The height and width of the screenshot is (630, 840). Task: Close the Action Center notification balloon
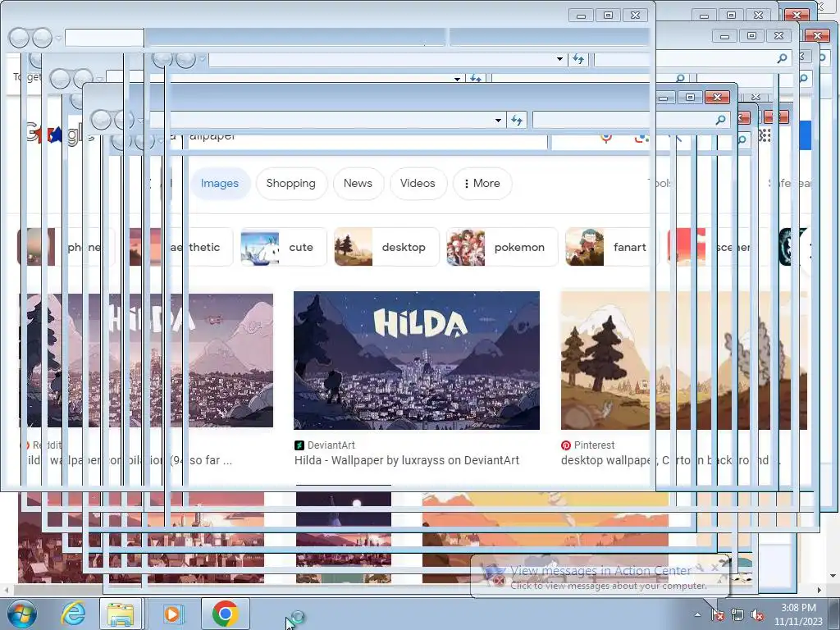[x=714, y=567]
